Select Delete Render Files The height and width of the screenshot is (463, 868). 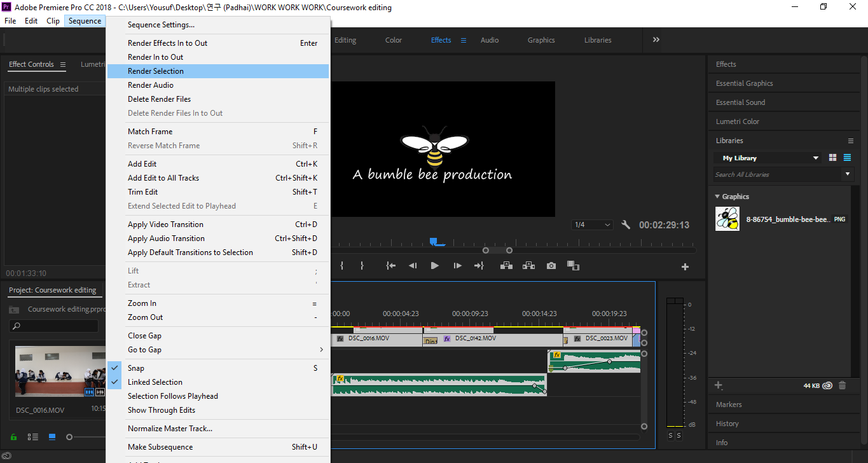click(x=218, y=99)
